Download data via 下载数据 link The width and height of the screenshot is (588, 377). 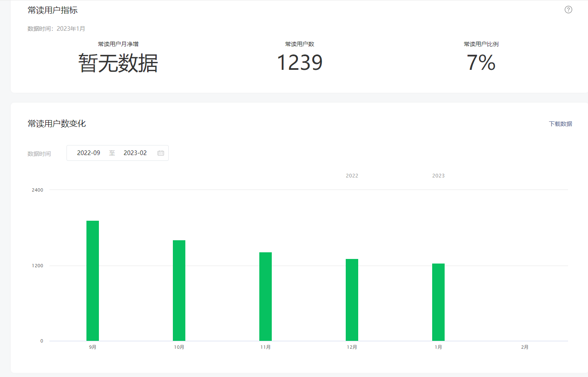[561, 124]
